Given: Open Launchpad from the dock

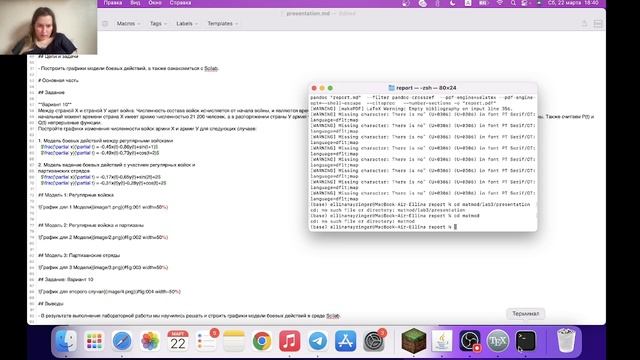Looking at the screenshot, I should tap(94, 341).
